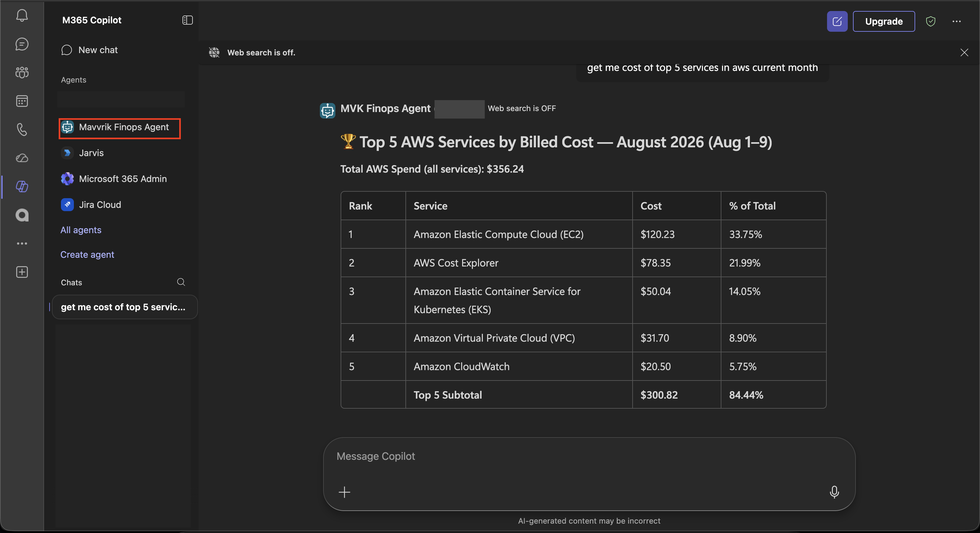The image size is (980, 533).
Task: Click the $20.50 cost cell
Action: [676, 367]
